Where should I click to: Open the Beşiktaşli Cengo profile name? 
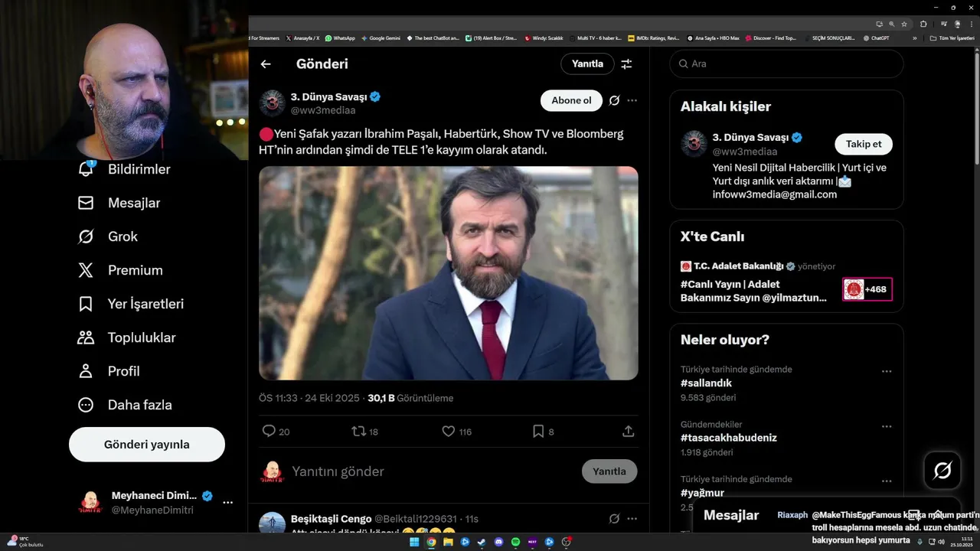331,519
